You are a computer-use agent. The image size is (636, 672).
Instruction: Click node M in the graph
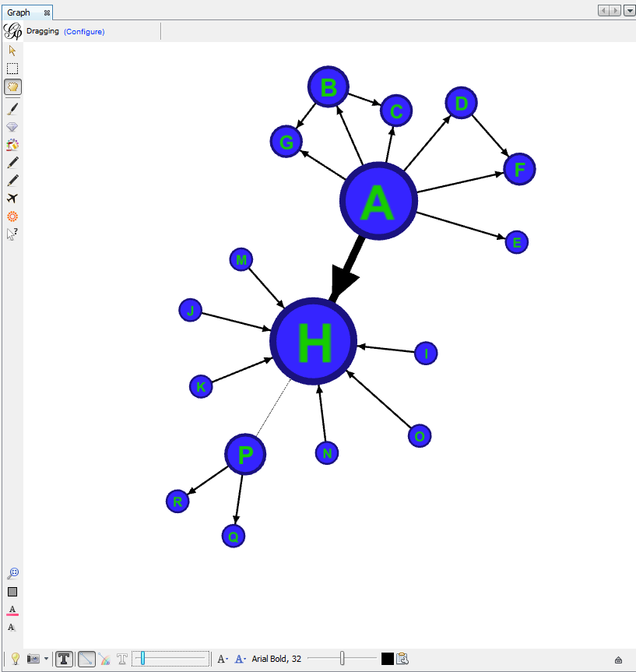[x=241, y=260]
